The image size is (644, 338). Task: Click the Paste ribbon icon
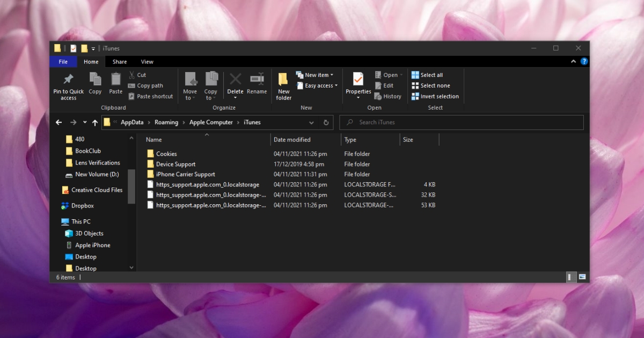click(116, 80)
